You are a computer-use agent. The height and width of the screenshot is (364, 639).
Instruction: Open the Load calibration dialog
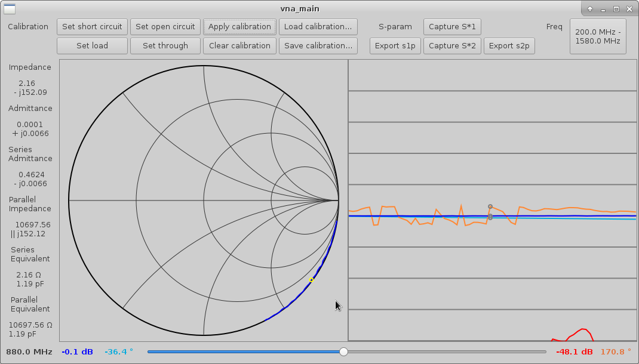[x=318, y=27]
